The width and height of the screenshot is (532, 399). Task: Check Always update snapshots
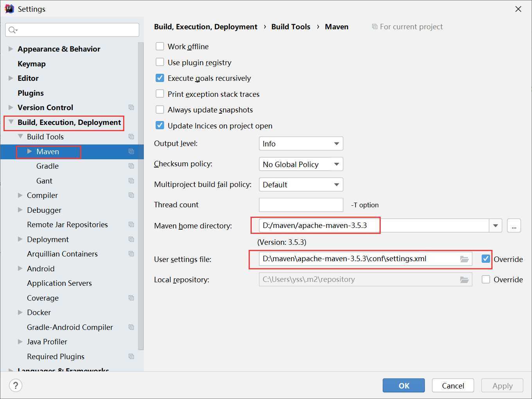160,110
